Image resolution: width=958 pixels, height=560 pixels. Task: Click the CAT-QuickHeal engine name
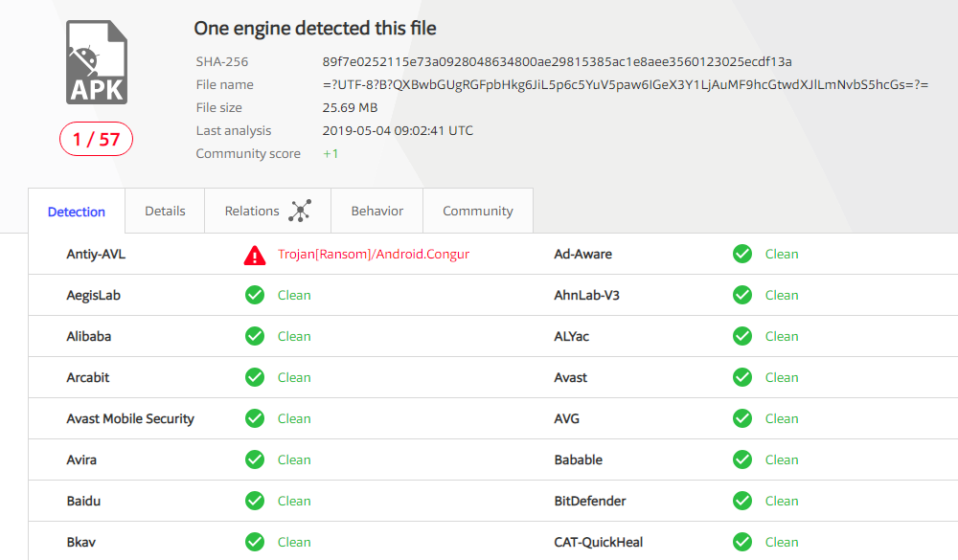(598, 542)
